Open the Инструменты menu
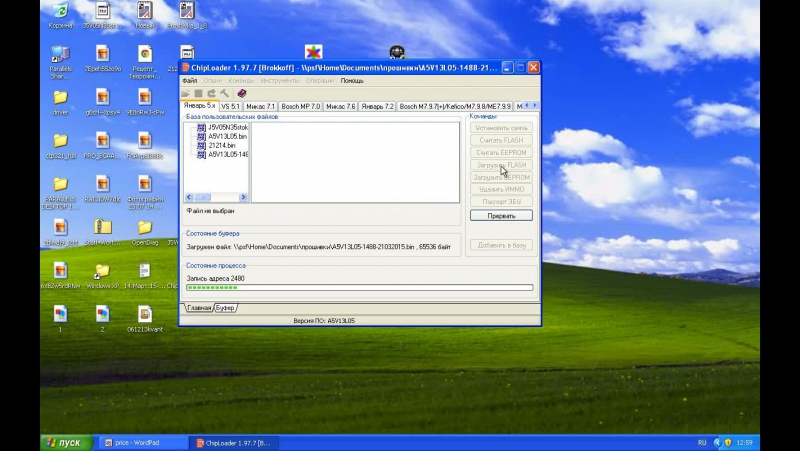 click(x=280, y=81)
